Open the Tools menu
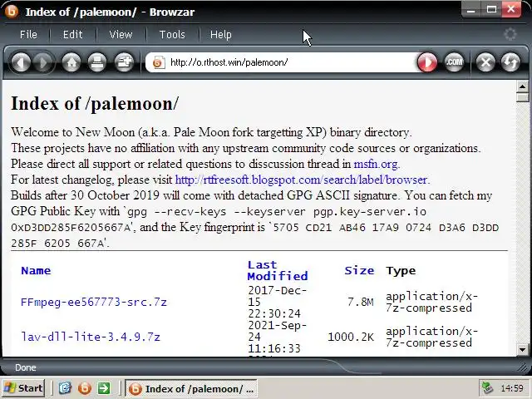Screen dimensions: 532x399 click(172, 35)
